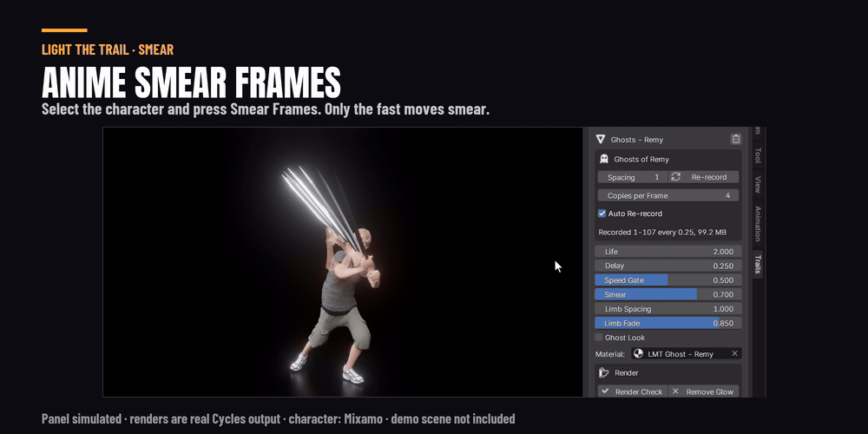This screenshot has width=868, height=434.
Task: Open the Animation sidebar tab
Action: click(x=758, y=224)
